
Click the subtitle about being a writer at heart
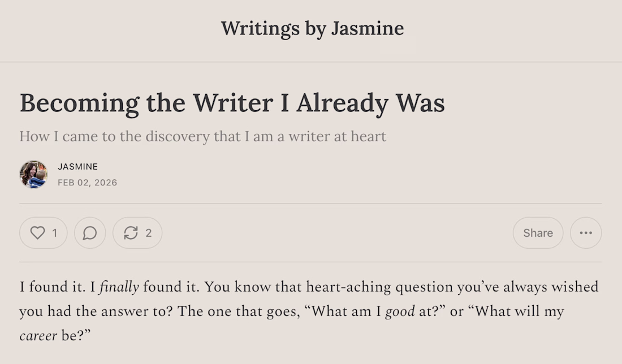202,136
